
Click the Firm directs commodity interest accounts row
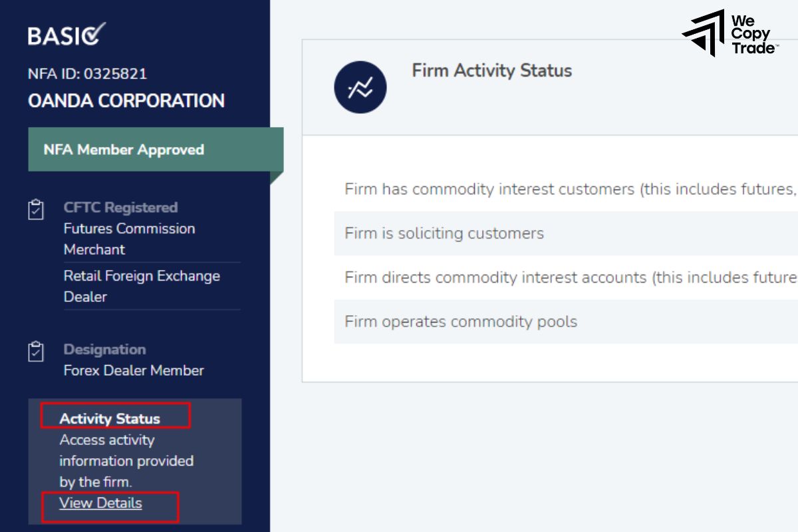pos(565,277)
